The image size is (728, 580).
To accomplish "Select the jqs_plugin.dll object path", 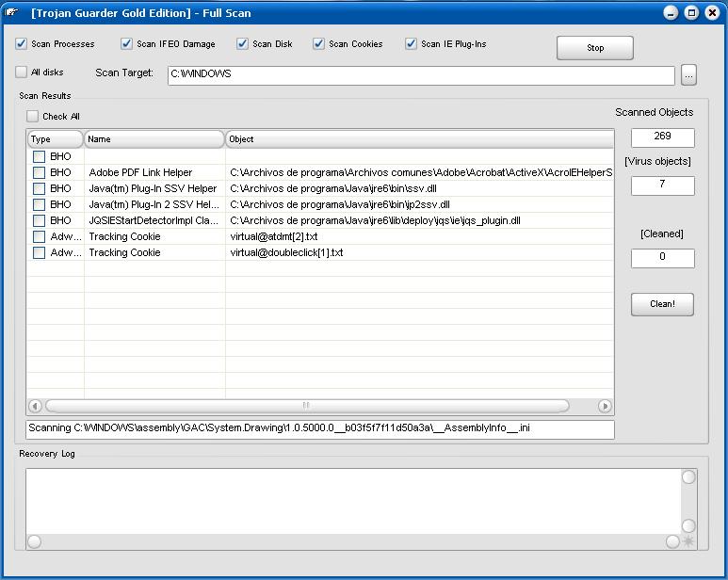I will pos(375,220).
